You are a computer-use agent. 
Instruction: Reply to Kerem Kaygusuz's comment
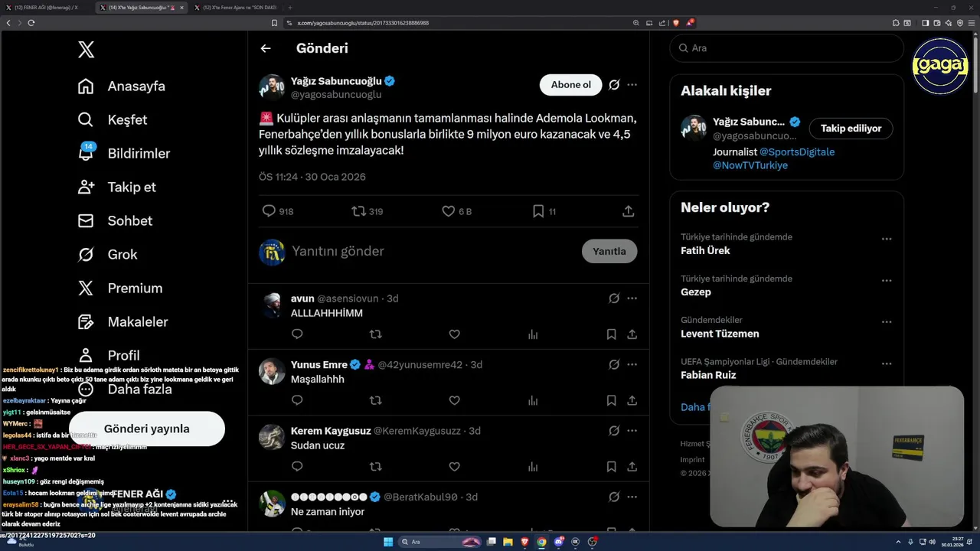pyautogui.click(x=297, y=466)
